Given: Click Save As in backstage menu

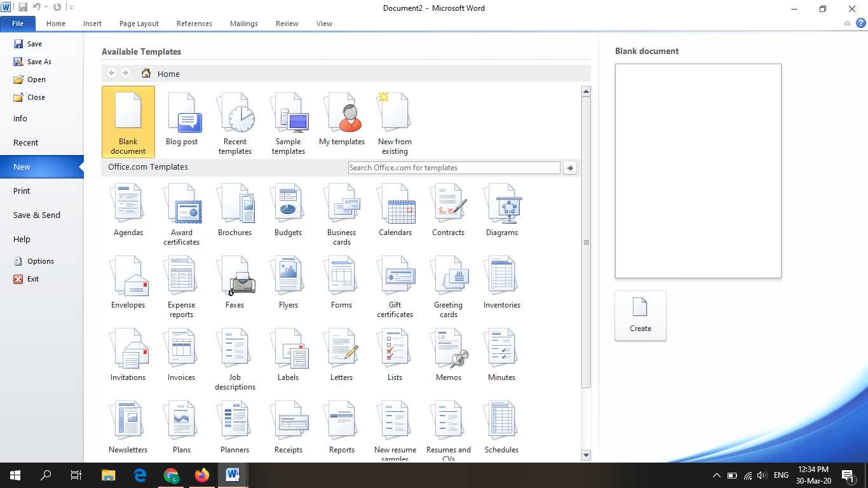Looking at the screenshot, I should pyautogui.click(x=32, y=62).
